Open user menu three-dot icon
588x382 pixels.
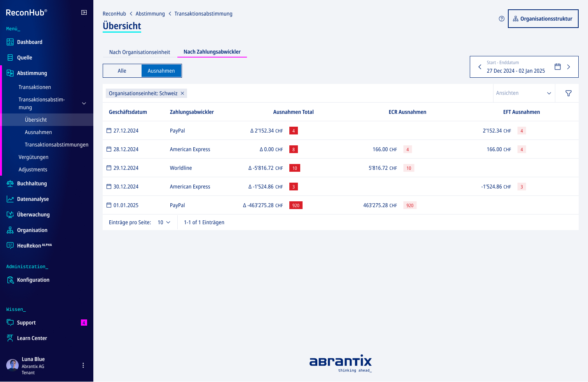click(x=83, y=365)
